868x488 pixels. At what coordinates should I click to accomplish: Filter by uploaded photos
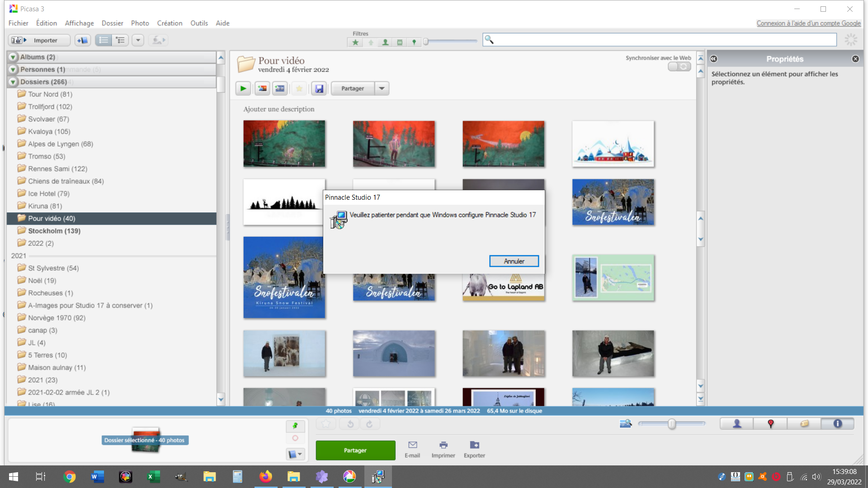pyautogui.click(x=371, y=42)
